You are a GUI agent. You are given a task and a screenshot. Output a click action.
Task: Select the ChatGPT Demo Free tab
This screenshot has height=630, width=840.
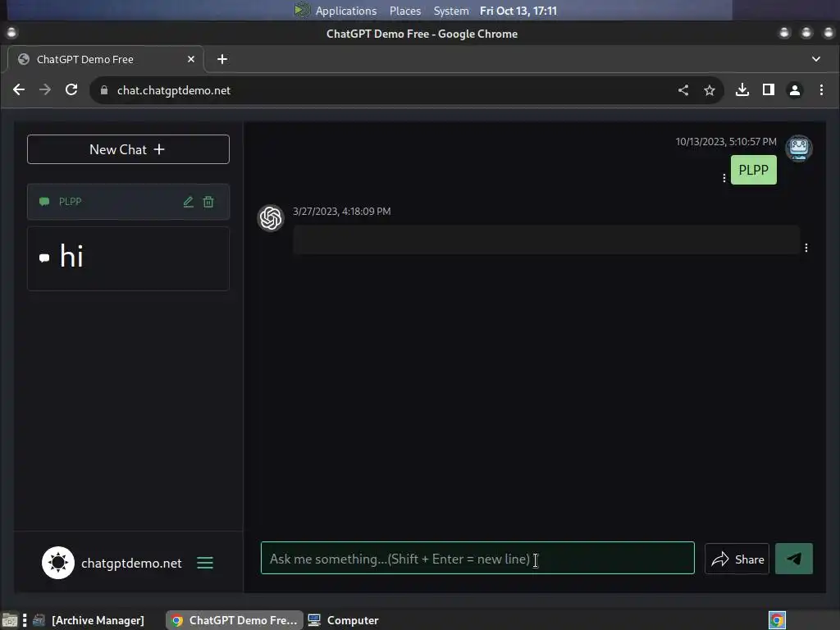pyautogui.click(x=106, y=59)
